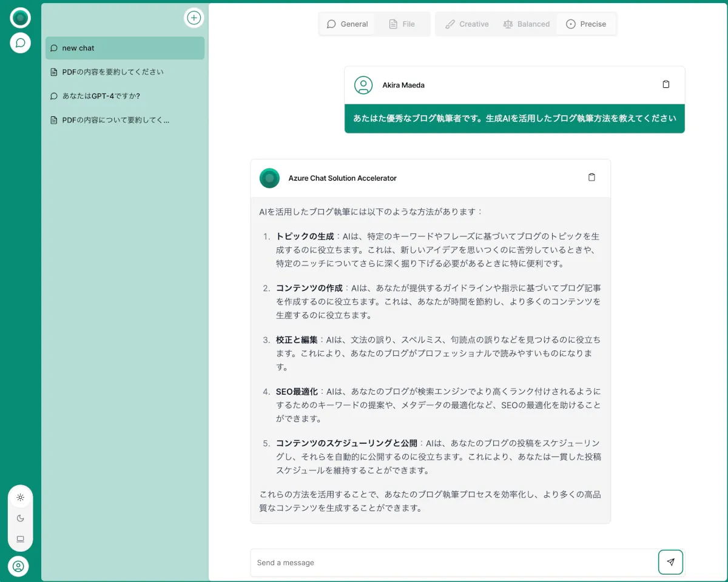The image size is (728, 582).
Task: Click the new chat plus icon
Action: 194,18
